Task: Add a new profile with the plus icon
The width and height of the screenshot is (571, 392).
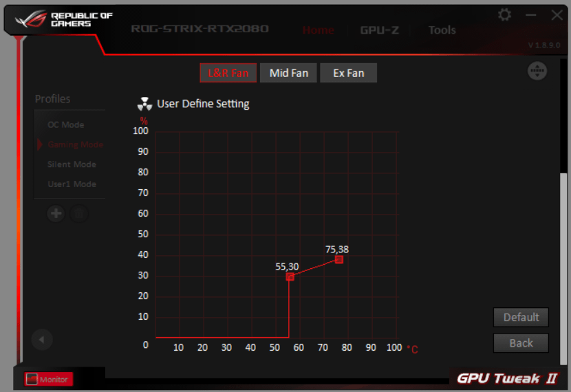Action: 56,213
